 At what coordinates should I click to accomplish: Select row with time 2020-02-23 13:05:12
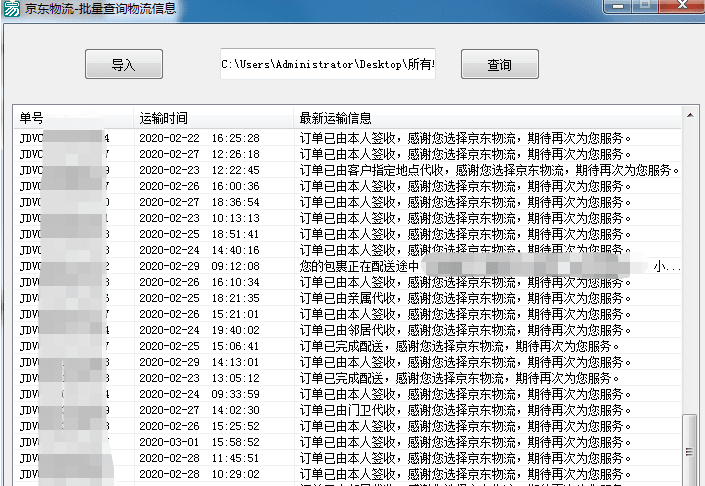(348, 378)
